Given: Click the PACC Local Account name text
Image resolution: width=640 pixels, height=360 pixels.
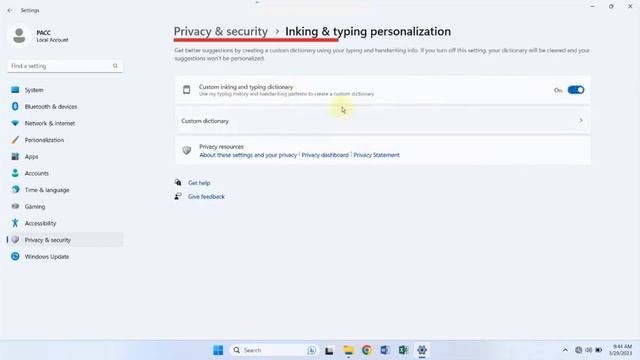Looking at the screenshot, I should pyautogui.click(x=52, y=36).
